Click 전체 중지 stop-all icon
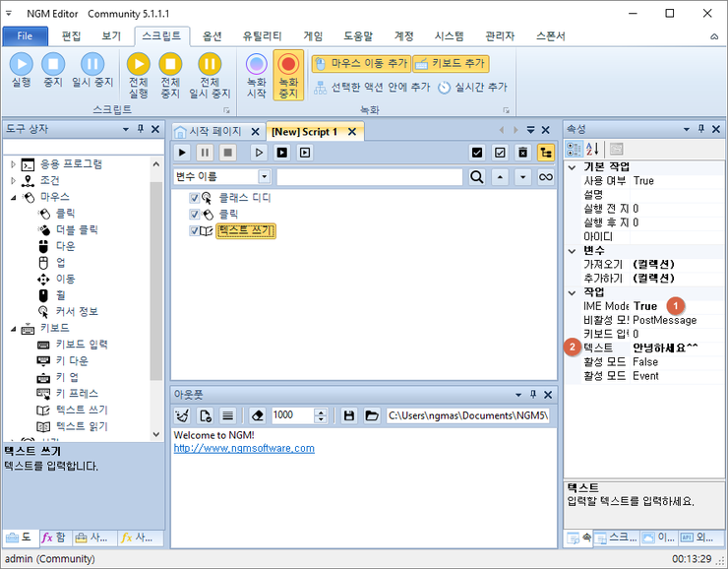Screen dimensions: 728x569 tap(170, 76)
